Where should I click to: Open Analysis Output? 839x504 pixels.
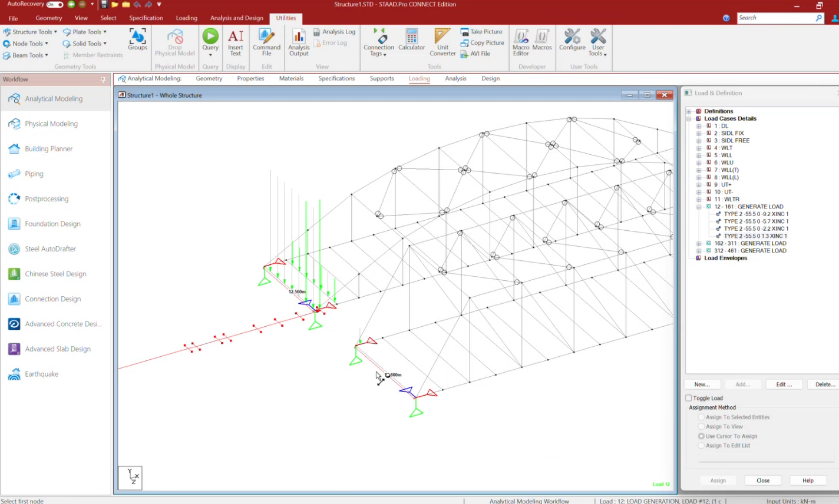[x=299, y=42]
